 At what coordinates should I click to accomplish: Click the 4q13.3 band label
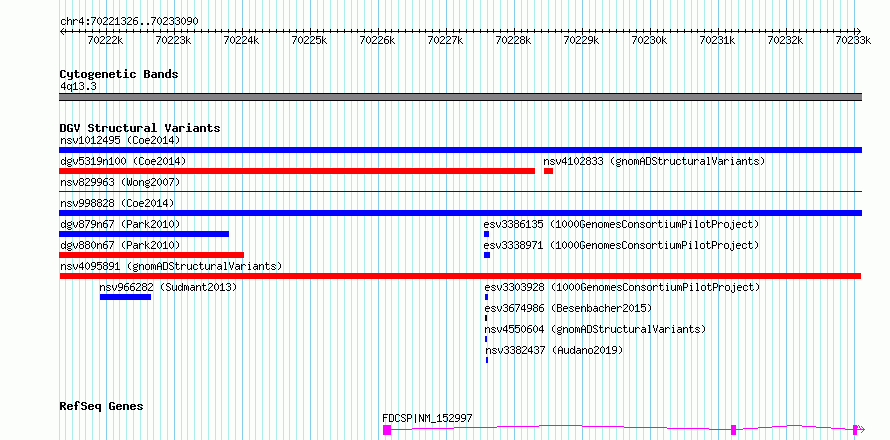[x=78, y=86]
